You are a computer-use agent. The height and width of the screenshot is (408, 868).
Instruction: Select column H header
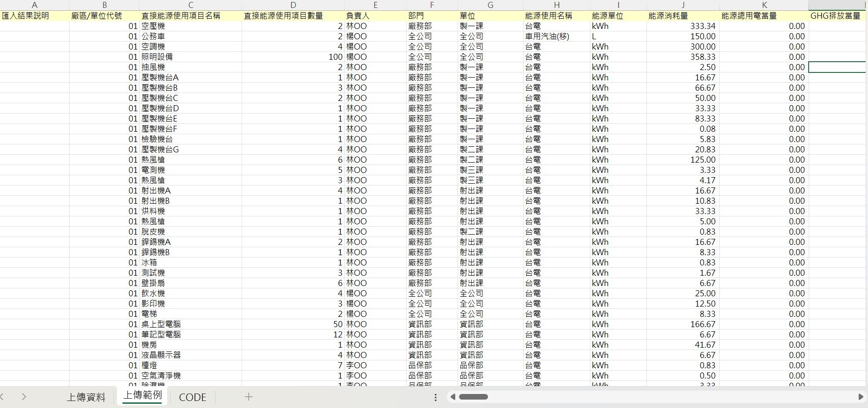point(557,5)
